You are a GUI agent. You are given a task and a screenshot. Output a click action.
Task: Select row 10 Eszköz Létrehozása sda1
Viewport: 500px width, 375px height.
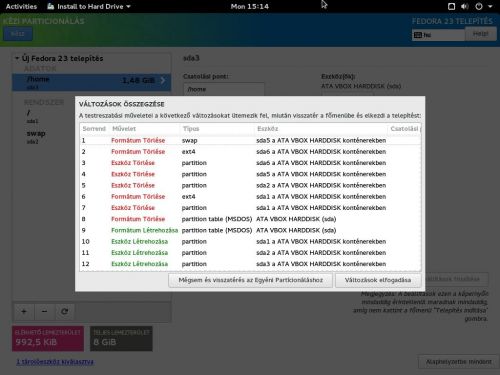point(250,241)
